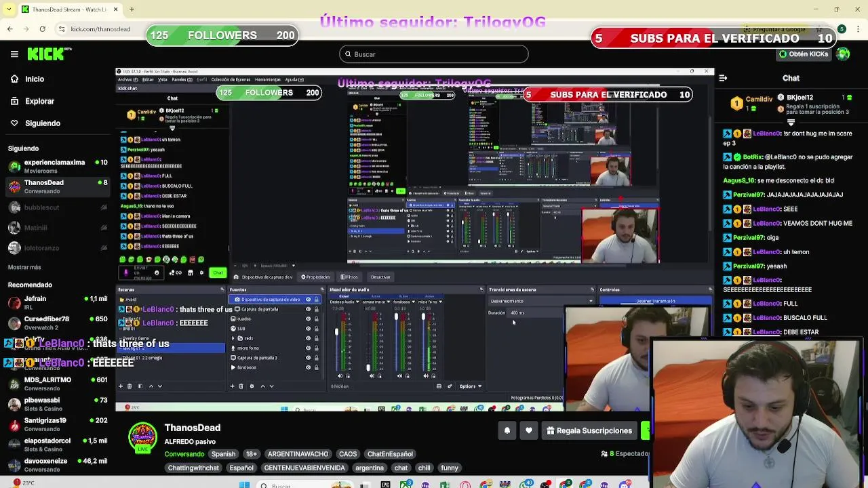Click the heart follow icon under the stream
Image resolution: width=868 pixels, height=488 pixels.
click(529, 430)
